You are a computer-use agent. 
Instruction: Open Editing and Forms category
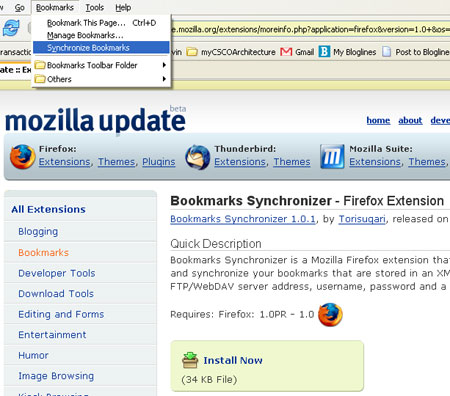tap(61, 314)
